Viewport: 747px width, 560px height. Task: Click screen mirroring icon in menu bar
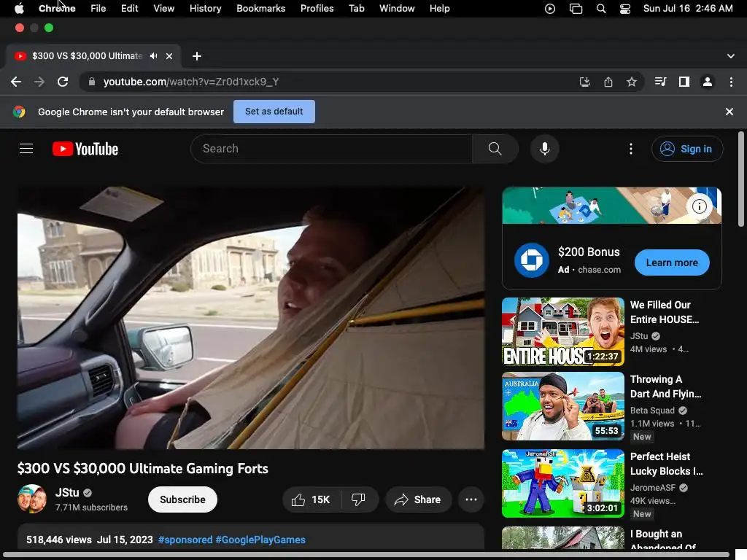point(576,9)
